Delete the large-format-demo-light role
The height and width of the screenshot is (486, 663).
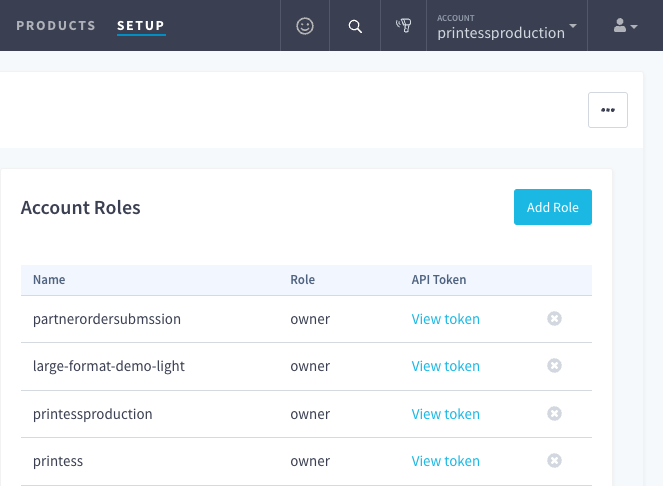(x=554, y=366)
